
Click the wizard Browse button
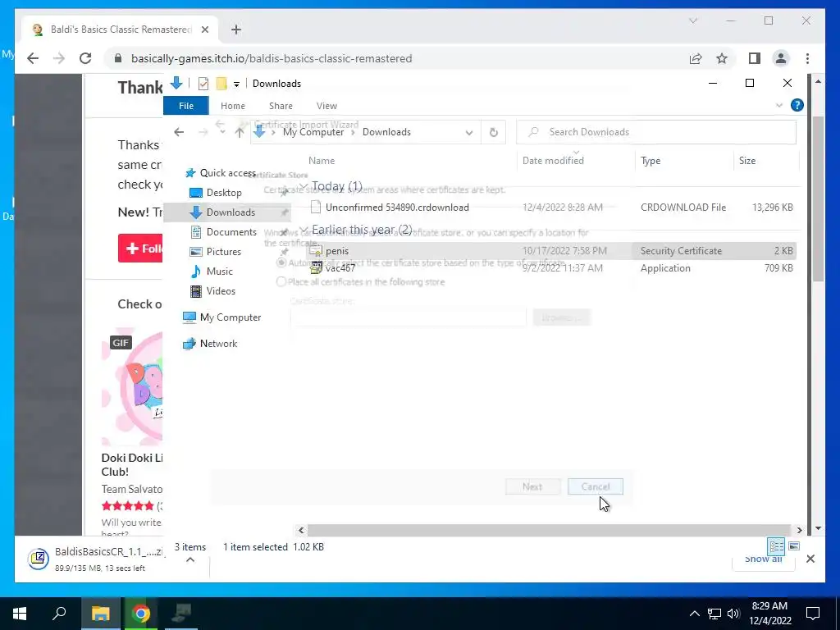(561, 317)
